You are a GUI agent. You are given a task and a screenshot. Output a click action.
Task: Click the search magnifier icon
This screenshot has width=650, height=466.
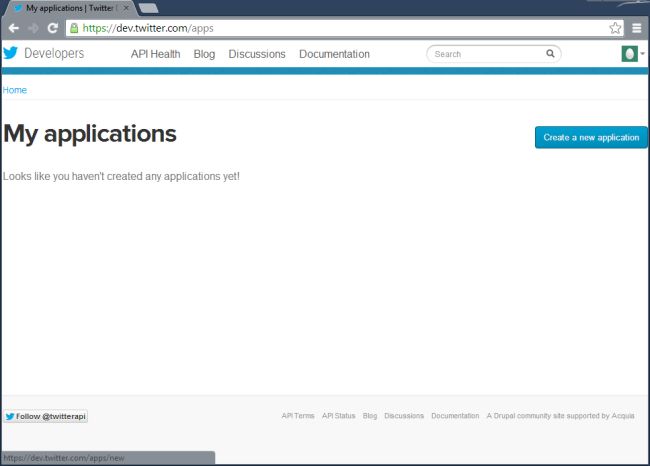[x=550, y=53]
